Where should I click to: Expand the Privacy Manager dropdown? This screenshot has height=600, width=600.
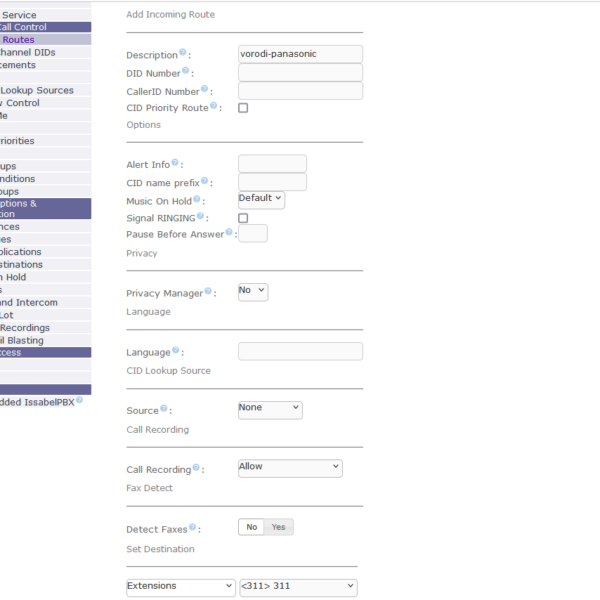[253, 291]
